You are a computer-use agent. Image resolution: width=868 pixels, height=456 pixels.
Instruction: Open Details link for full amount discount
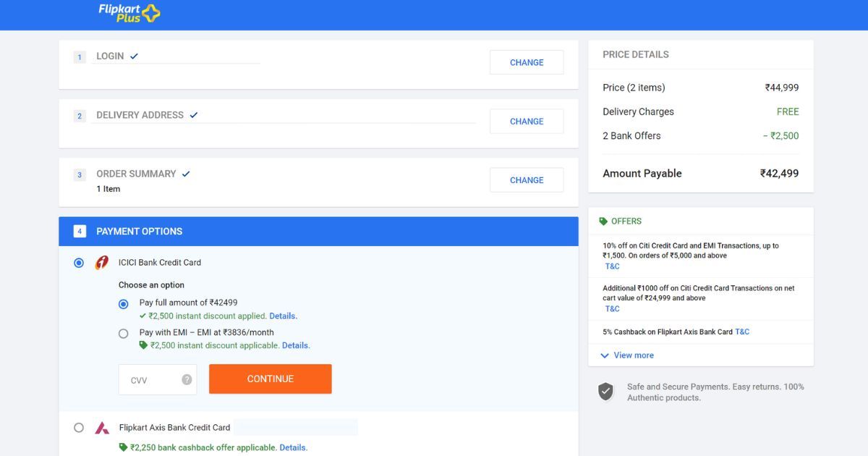[284, 316]
